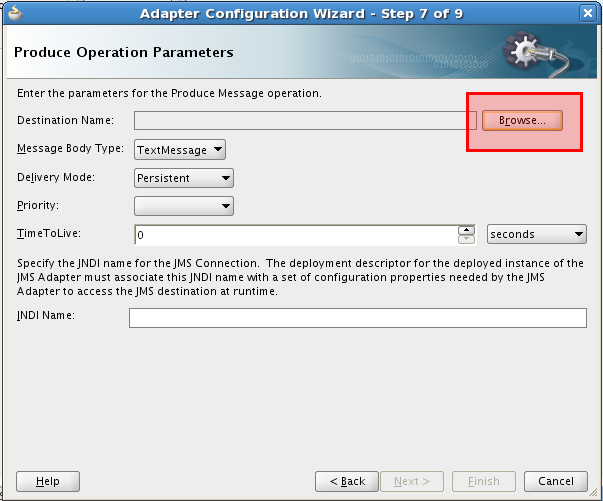Screen dimensions: 603x501
Task: Focus the Destination Name field
Action: click(x=305, y=121)
